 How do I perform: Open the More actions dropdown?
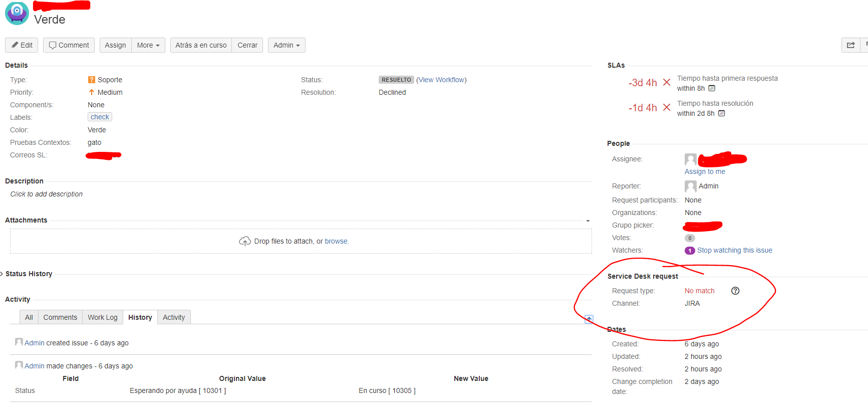click(148, 45)
